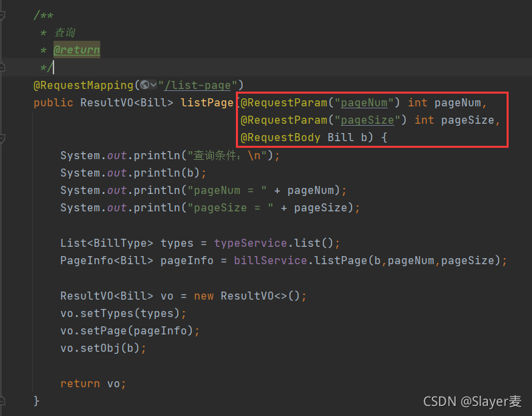532x416 pixels.
Task: Click the highlighted @return Javadoc tag
Action: tap(77, 49)
